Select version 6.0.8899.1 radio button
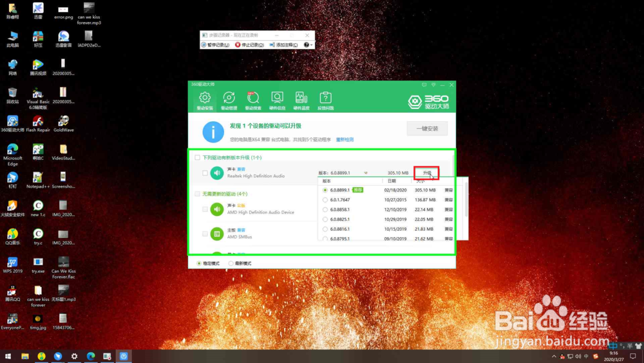Viewport: 644px width, 363px height. click(325, 190)
